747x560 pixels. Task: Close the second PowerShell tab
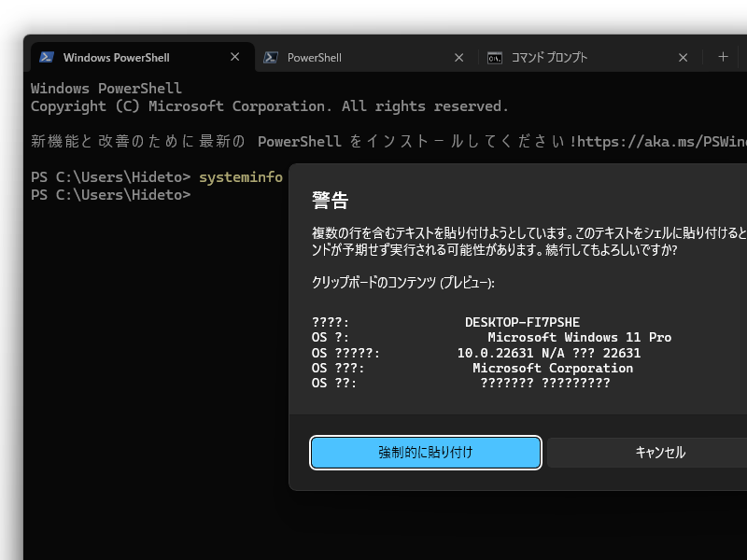pos(458,57)
